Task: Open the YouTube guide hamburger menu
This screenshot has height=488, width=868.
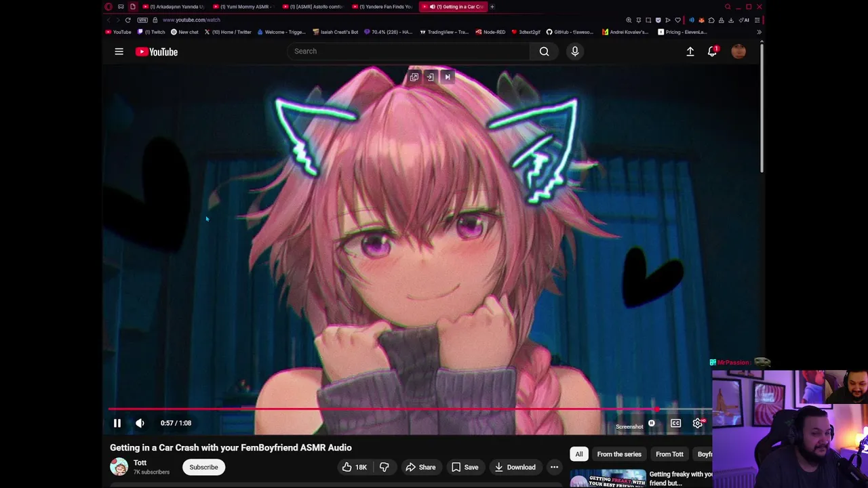Action: pos(119,52)
